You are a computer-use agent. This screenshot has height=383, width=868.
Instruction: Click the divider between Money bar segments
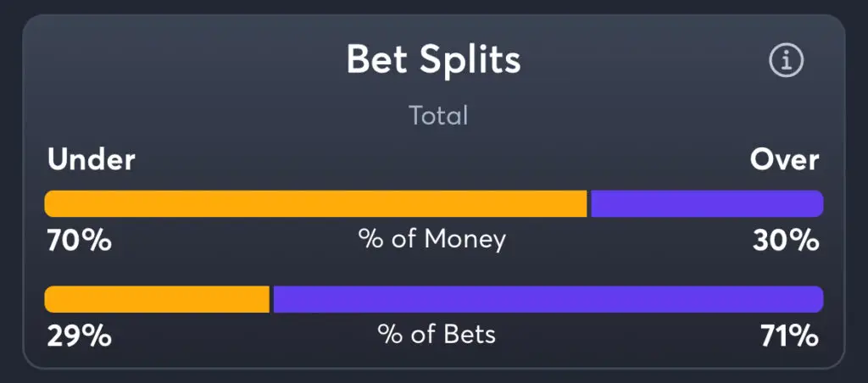tap(589, 203)
